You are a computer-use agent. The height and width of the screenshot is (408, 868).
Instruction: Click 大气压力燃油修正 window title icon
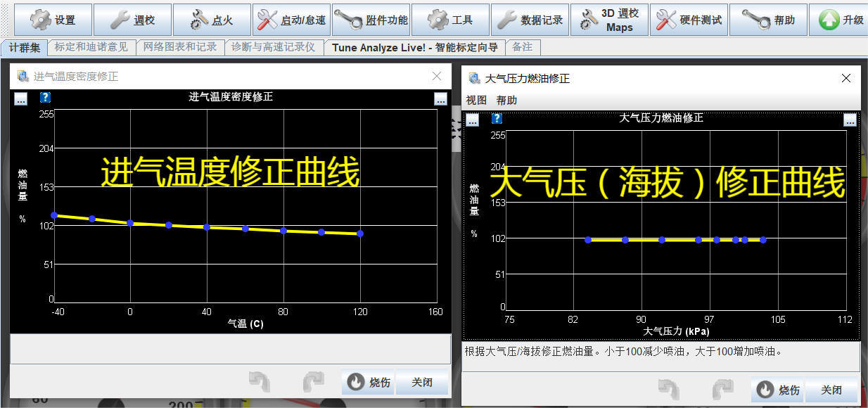tap(474, 78)
